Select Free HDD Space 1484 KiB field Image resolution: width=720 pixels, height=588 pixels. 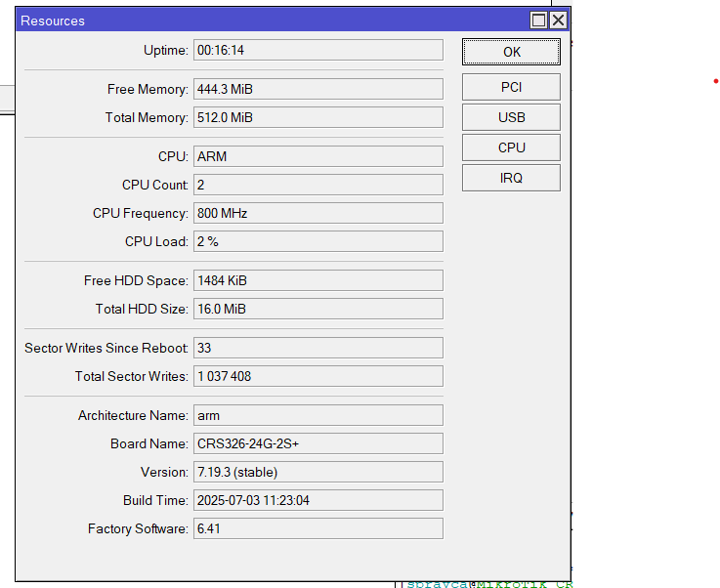[318, 280]
